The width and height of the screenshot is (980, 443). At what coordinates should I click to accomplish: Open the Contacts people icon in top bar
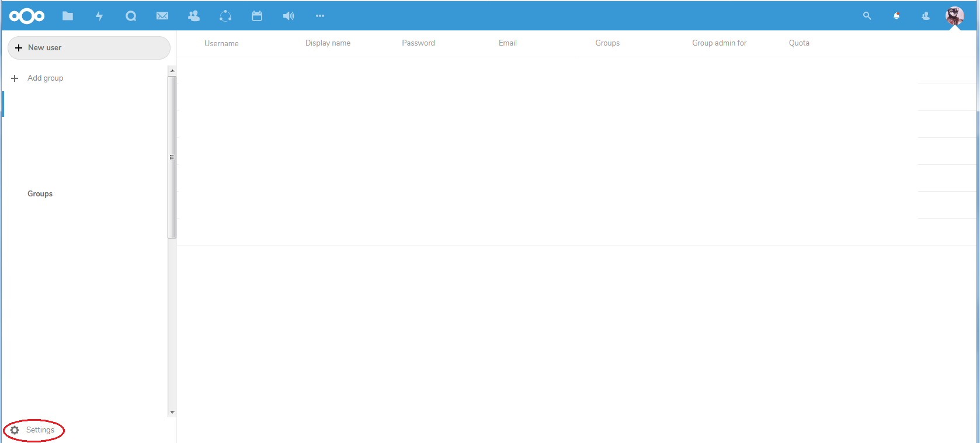click(194, 16)
